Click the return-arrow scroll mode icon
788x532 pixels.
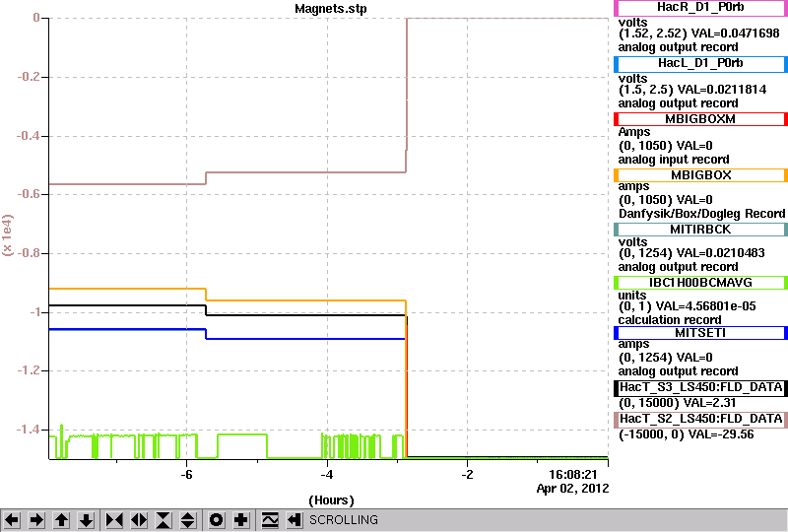[295, 520]
